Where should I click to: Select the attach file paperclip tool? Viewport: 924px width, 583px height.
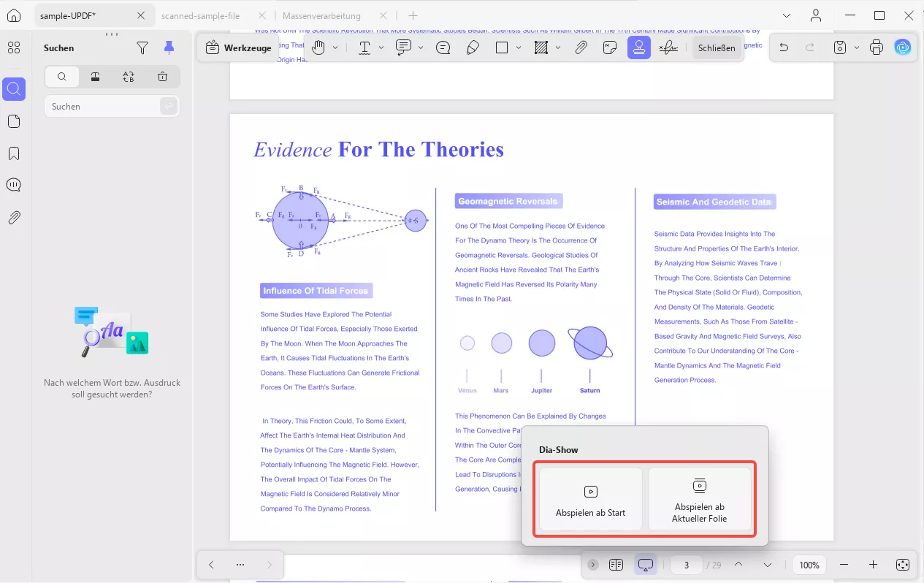[x=581, y=47]
